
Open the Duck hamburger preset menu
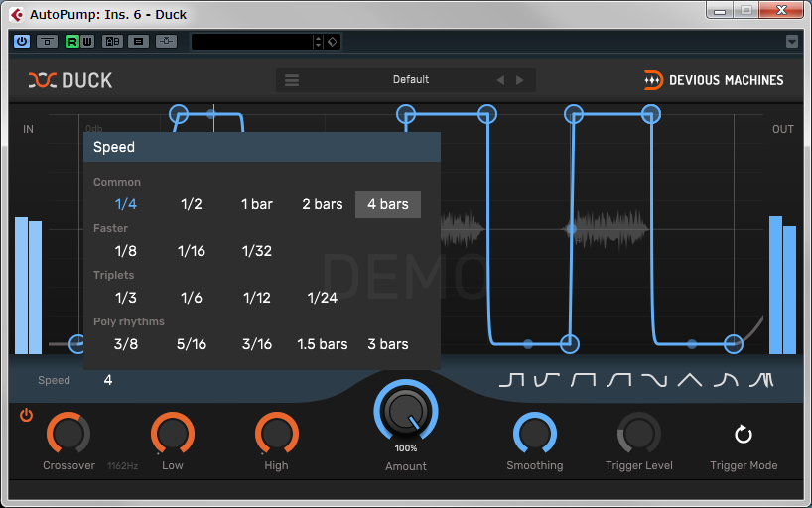click(292, 80)
